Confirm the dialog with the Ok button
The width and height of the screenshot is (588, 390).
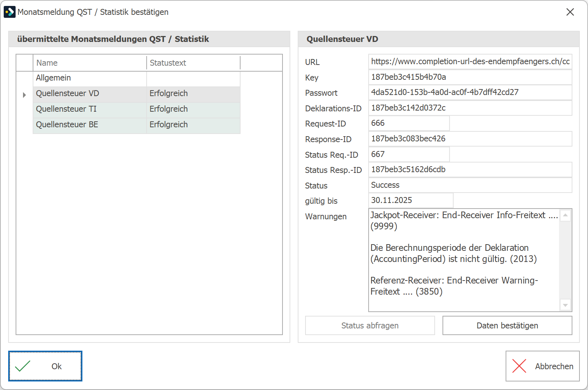point(45,366)
